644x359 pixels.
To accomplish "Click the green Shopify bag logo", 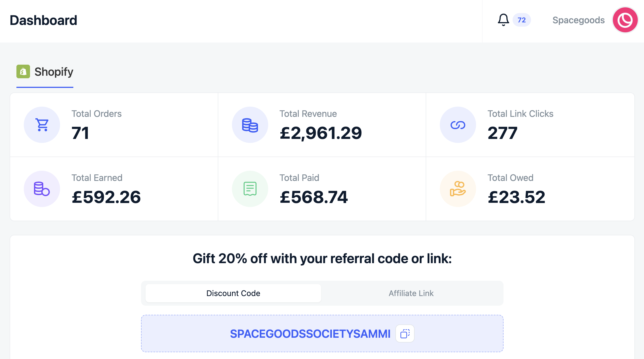I will (23, 71).
